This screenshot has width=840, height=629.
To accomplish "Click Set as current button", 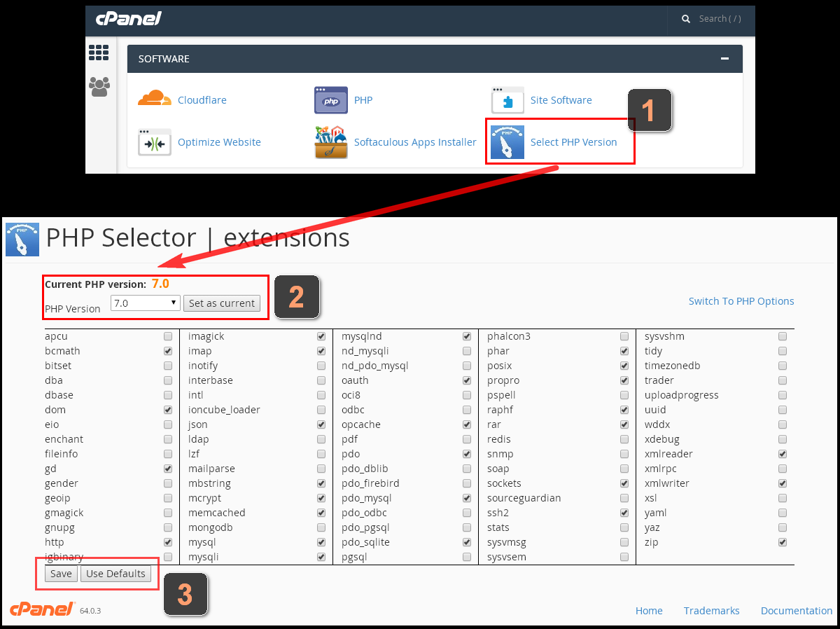I will tap(222, 303).
